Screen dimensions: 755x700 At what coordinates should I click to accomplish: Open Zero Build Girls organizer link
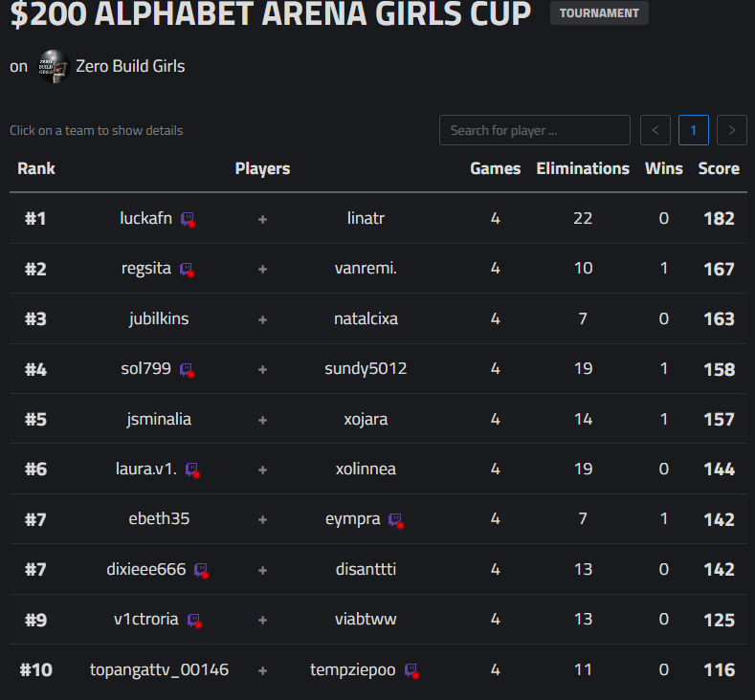click(130, 66)
